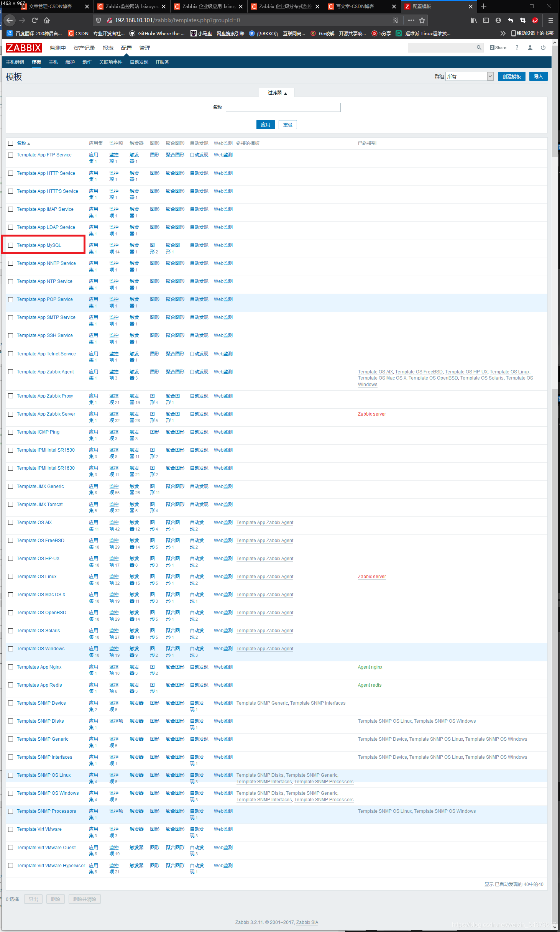Focus the Zabbix top search box

point(442,48)
